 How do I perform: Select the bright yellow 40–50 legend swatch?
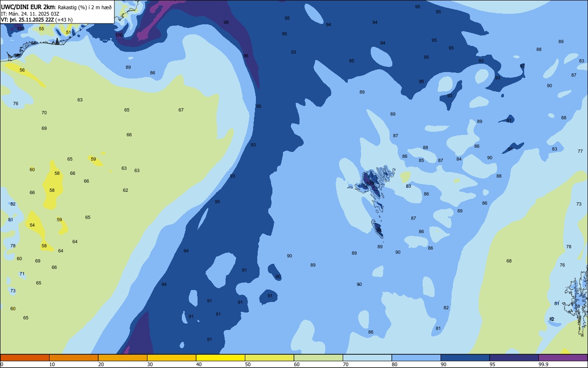pyautogui.click(x=220, y=357)
